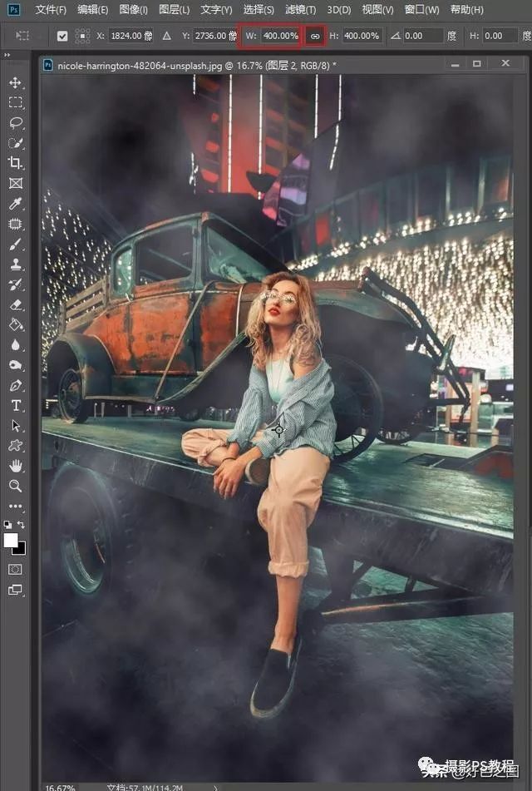Pick the Crop tool
The height and width of the screenshot is (791, 532).
[16, 164]
